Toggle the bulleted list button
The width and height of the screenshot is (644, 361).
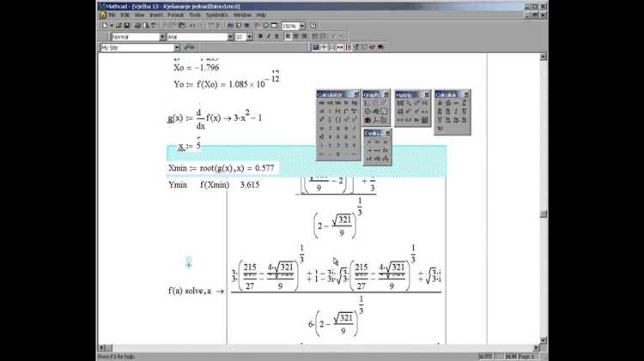pos(315,37)
